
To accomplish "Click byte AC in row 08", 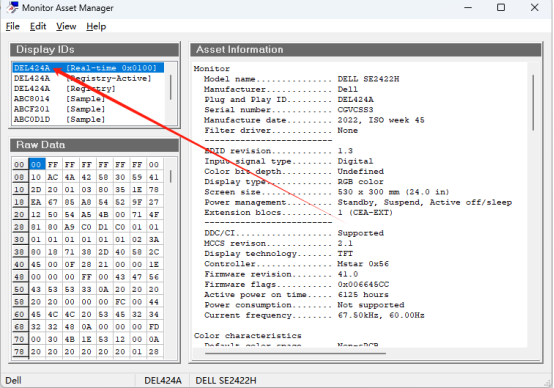I will tap(53, 177).
